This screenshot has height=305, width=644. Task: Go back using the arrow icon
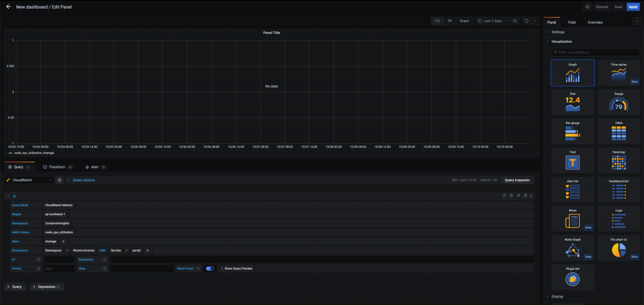9,7
